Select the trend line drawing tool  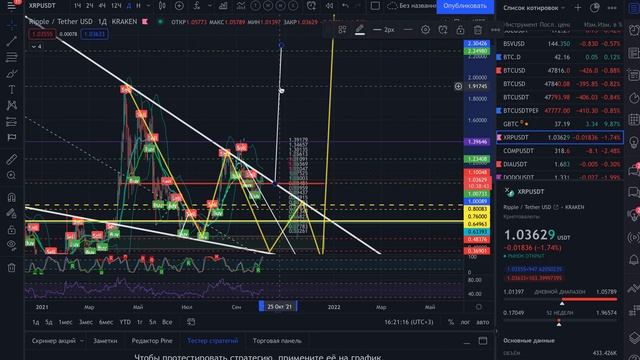tap(11, 41)
